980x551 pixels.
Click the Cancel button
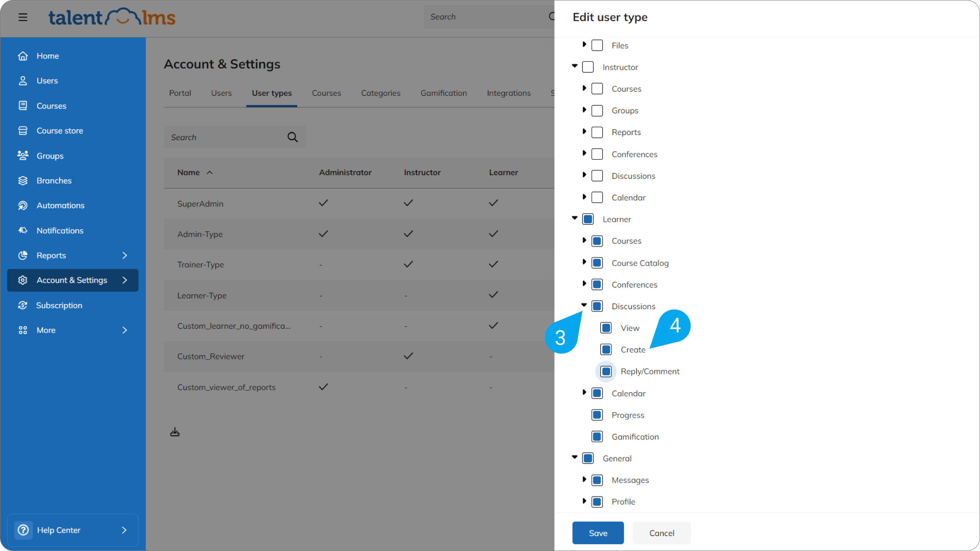pyautogui.click(x=662, y=533)
